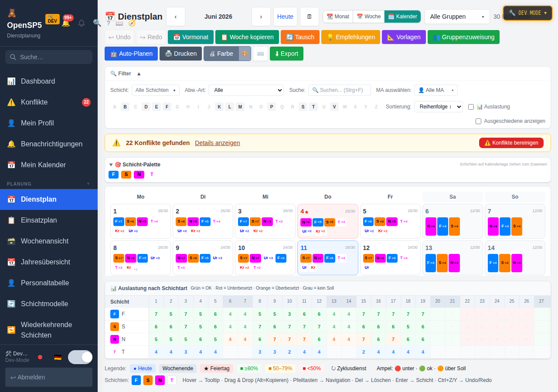Click the color palette icon beside Farbe
Screen dimensions: 558x392
tap(245, 54)
